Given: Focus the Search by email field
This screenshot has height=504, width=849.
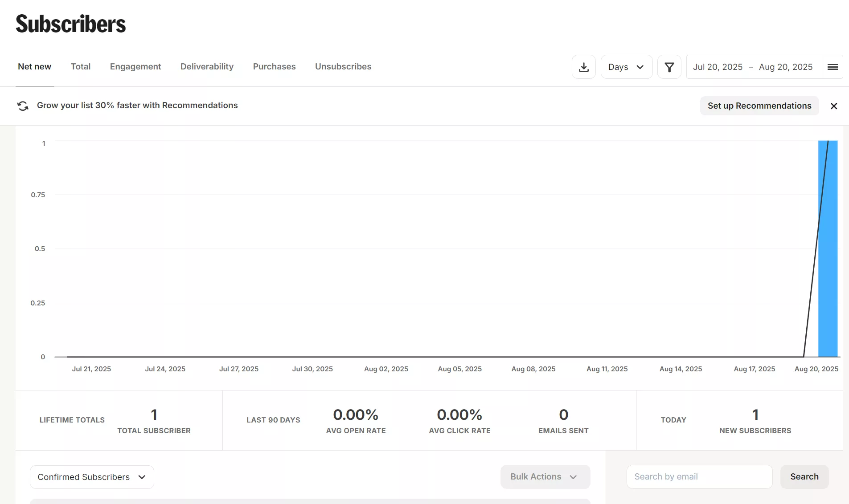Looking at the screenshot, I should pyautogui.click(x=699, y=476).
